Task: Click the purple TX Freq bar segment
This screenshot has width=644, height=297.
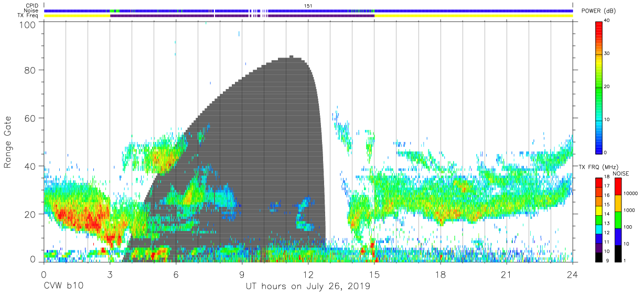Action: [x=241, y=16]
